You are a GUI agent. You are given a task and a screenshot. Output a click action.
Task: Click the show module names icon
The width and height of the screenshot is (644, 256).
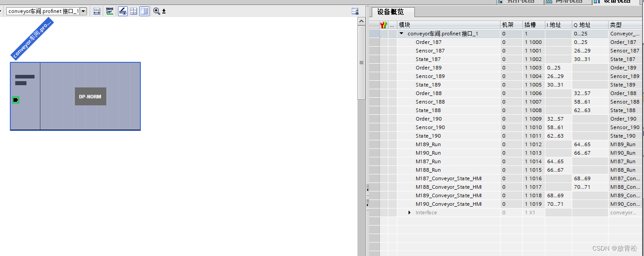pos(109,11)
